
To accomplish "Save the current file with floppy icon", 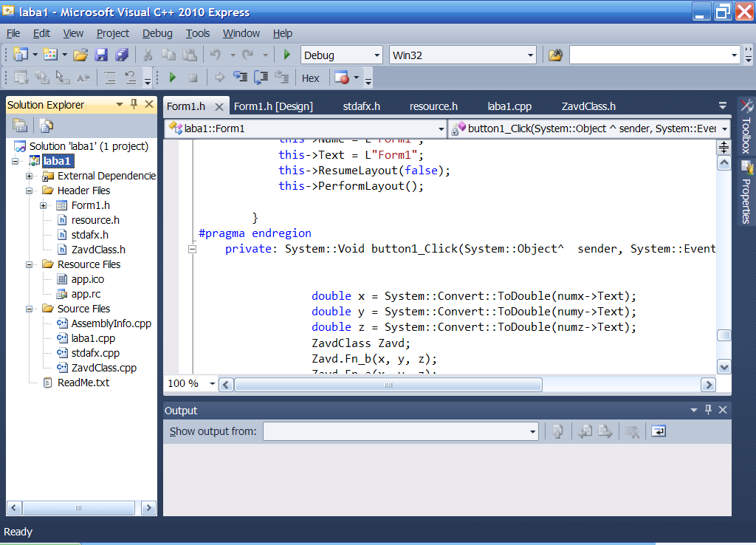I will click(x=101, y=55).
